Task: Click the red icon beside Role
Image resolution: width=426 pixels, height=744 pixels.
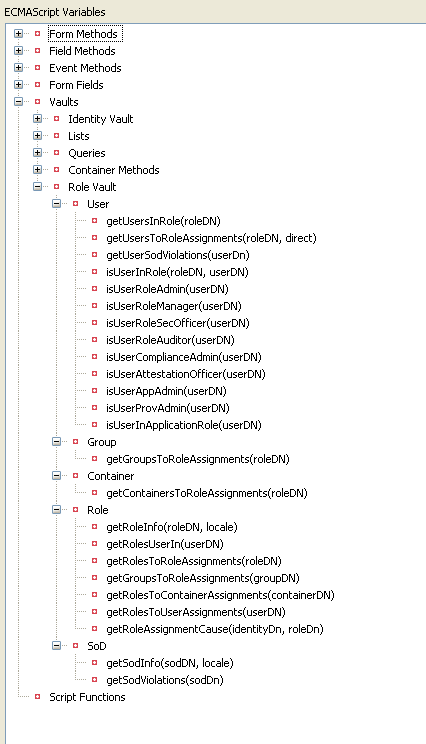Action: pyautogui.click(x=75, y=510)
